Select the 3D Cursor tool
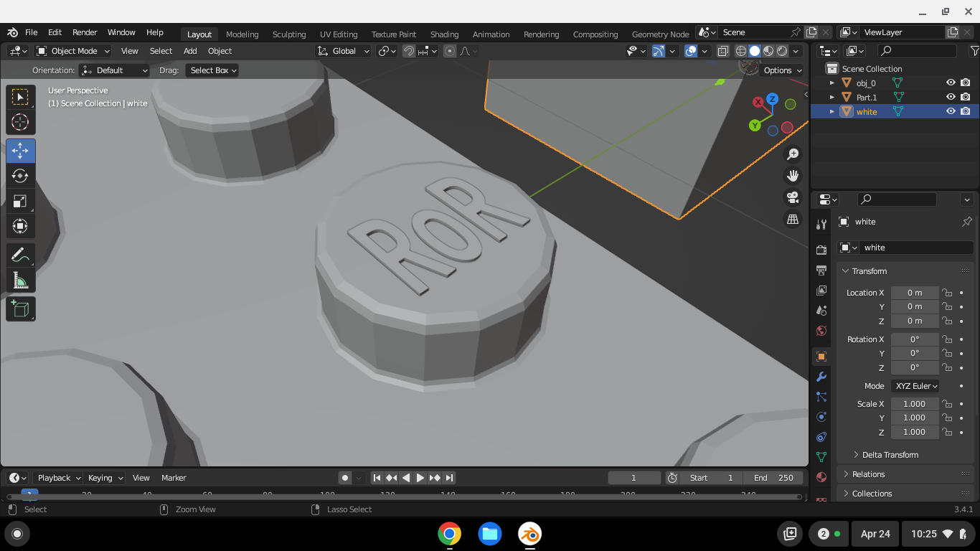This screenshot has height=551, width=980. [x=20, y=122]
